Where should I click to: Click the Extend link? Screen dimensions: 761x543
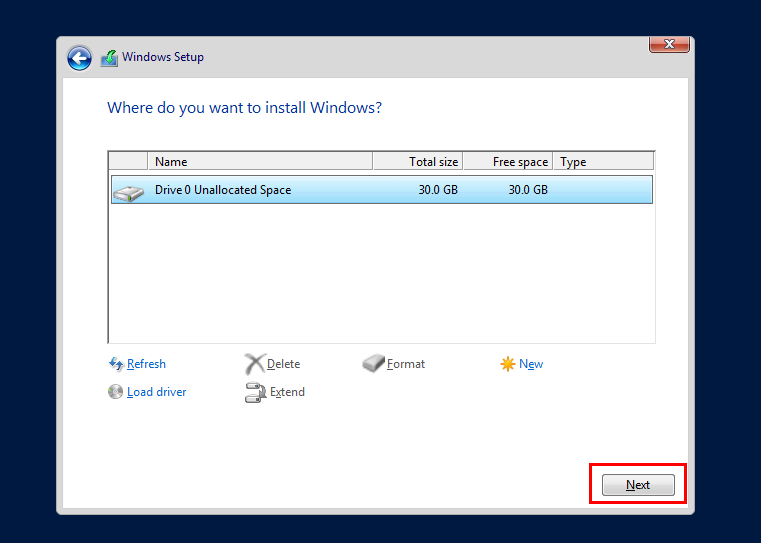(287, 392)
